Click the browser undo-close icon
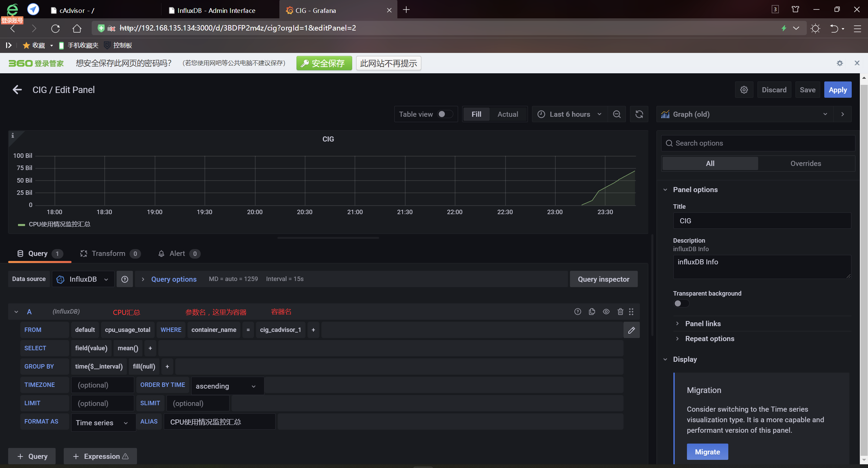 pyautogui.click(x=834, y=29)
